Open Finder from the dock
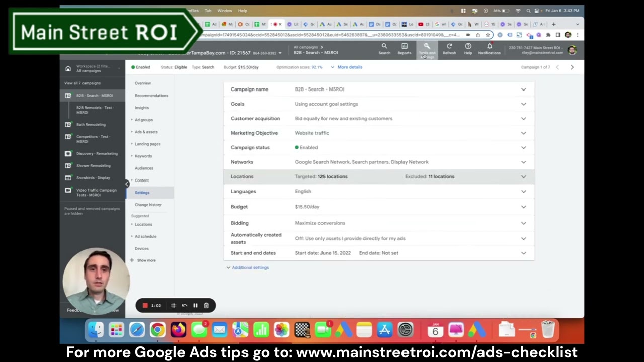This screenshot has height=362, width=644. pyautogui.click(x=95, y=330)
